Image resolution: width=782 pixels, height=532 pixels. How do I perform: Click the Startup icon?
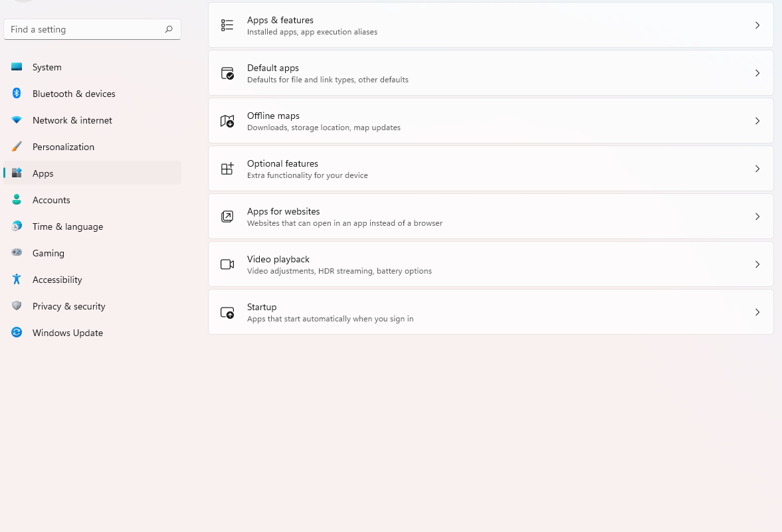pos(227,313)
